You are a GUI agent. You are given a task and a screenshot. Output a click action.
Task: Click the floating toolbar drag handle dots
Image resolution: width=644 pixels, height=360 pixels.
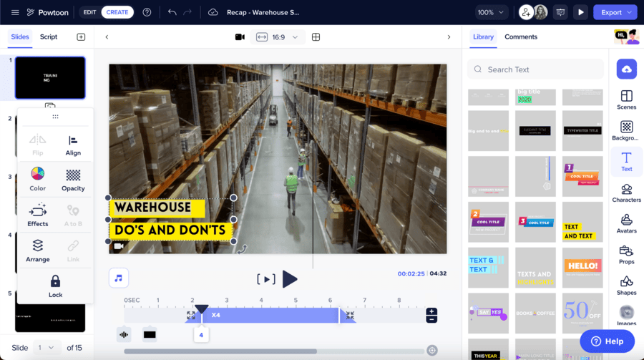55,117
